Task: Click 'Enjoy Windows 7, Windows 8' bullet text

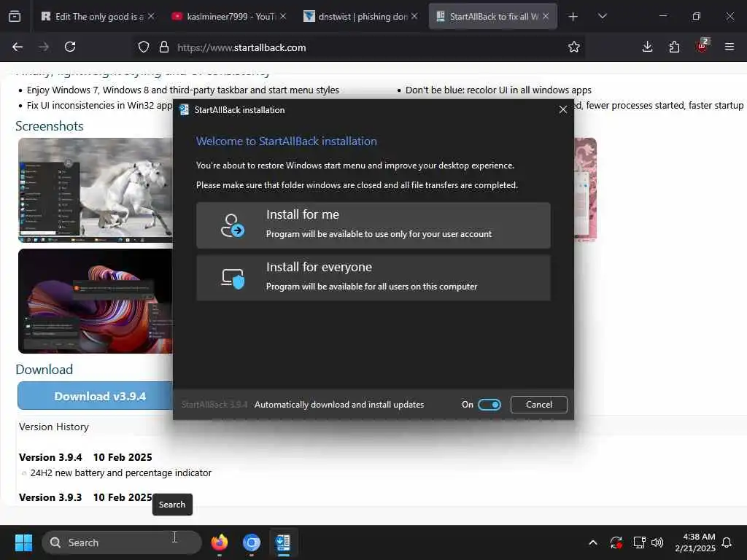Action: point(183,90)
